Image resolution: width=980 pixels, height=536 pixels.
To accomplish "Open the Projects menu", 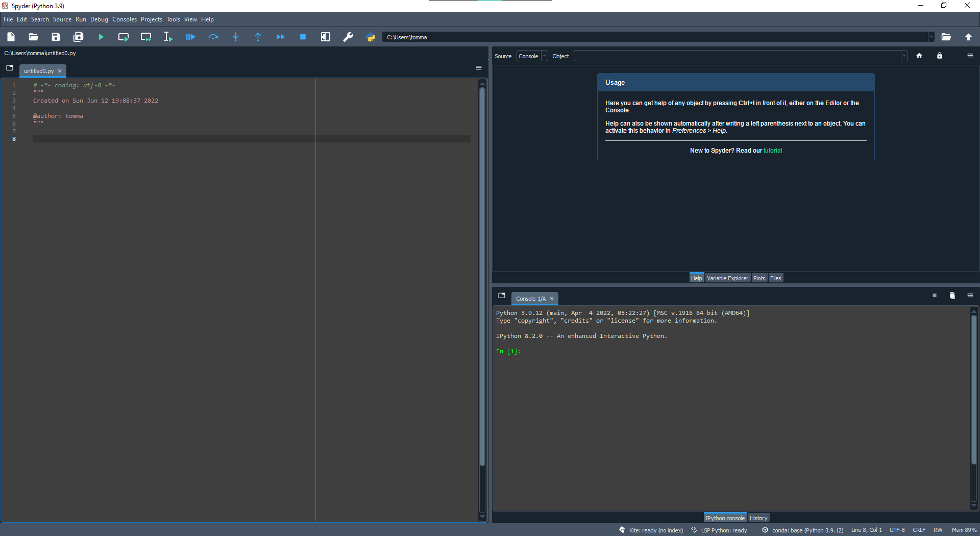I will click(152, 19).
